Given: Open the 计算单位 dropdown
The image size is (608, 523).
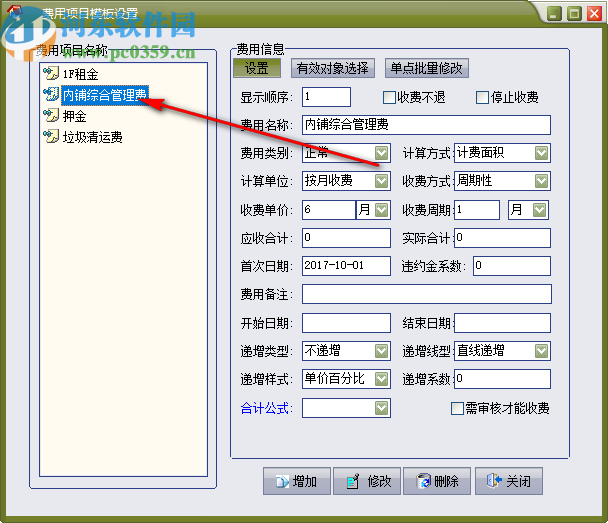Looking at the screenshot, I should [x=382, y=181].
